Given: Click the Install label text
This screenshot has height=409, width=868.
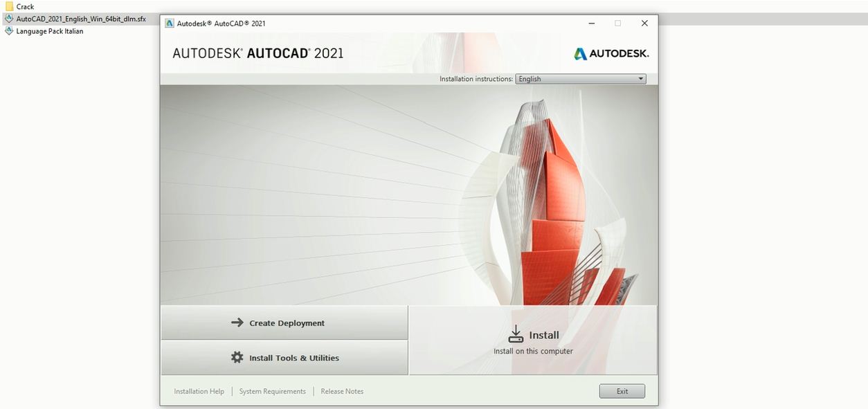Looking at the screenshot, I should click(x=544, y=335).
